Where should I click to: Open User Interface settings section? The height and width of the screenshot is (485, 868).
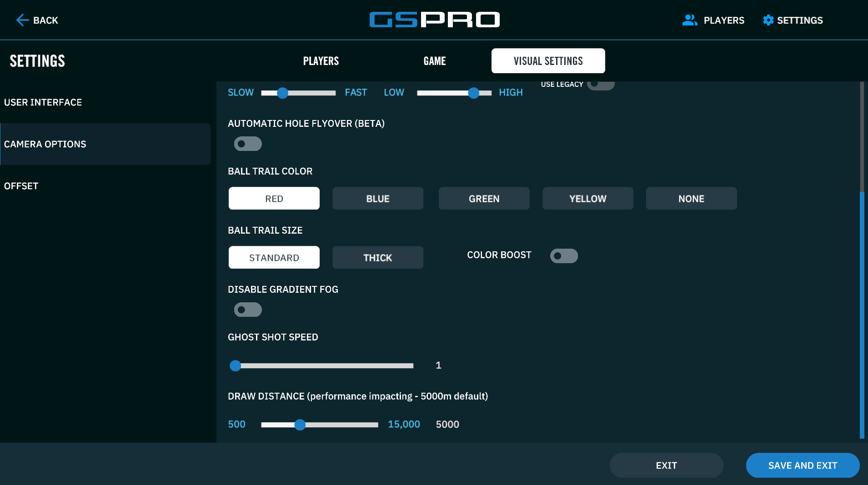click(43, 102)
